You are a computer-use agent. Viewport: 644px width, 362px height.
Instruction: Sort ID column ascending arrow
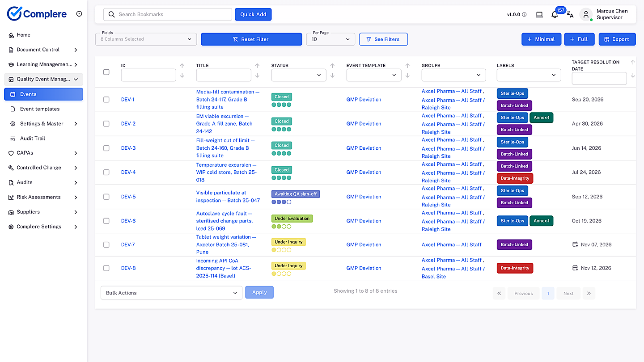[x=182, y=66]
